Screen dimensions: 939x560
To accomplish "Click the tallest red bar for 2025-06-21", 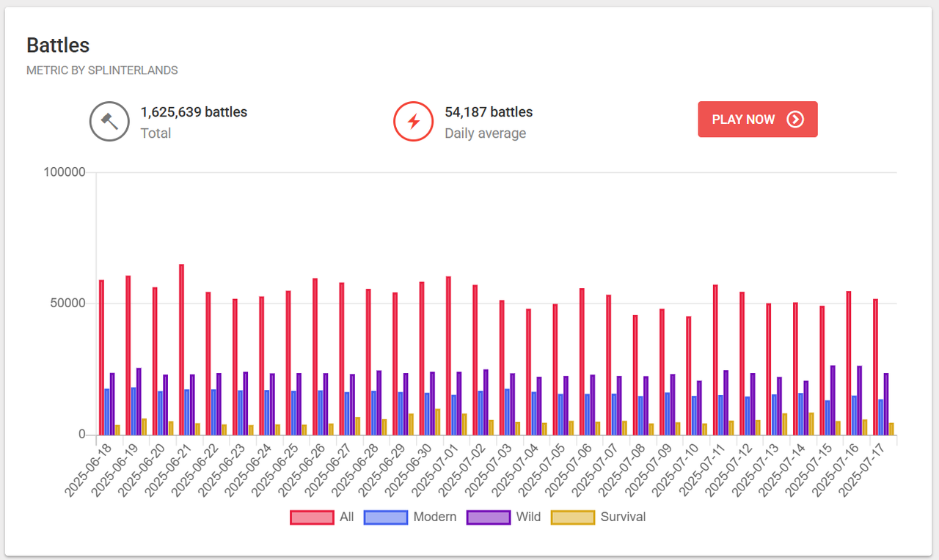I will click(181, 350).
